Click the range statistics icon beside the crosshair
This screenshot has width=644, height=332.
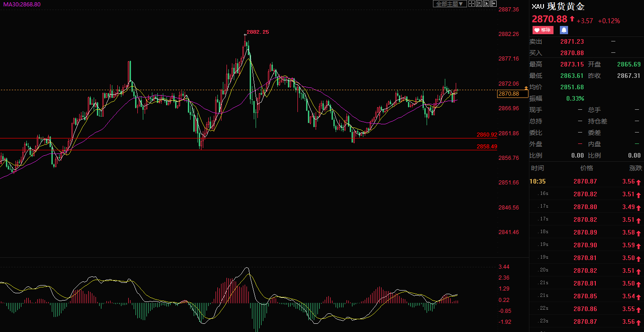(478, 4)
